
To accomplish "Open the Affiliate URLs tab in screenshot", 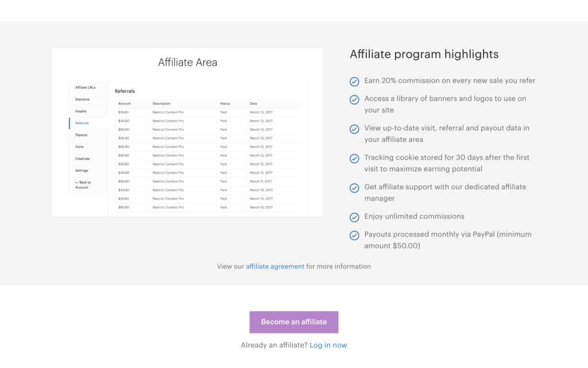I will [x=86, y=87].
